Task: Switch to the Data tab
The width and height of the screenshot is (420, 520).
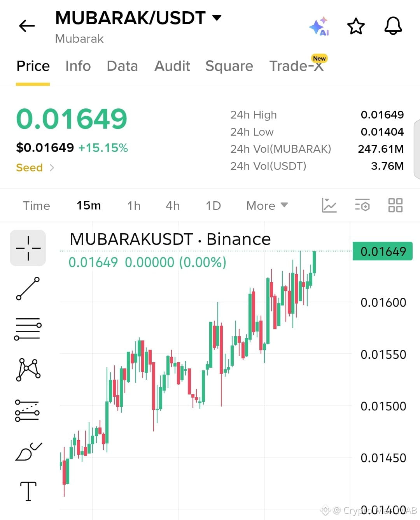Action: pos(122,66)
